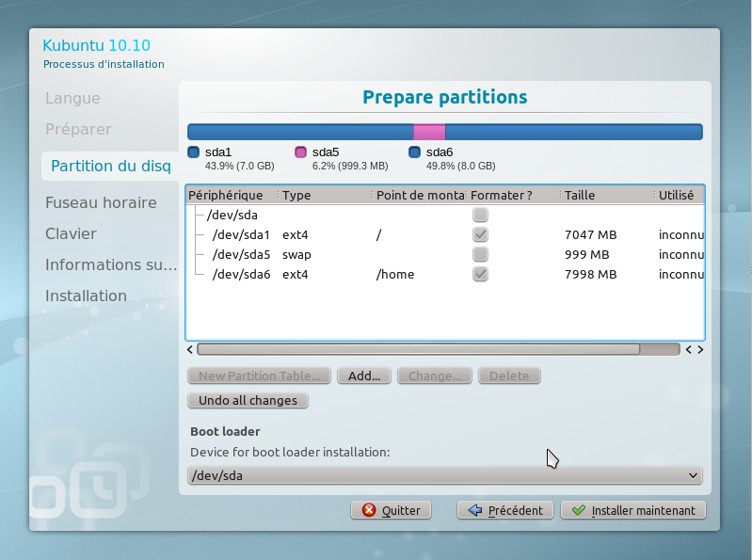Select the /dev/sda5 partition row
This screenshot has height=560, width=752.
click(445, 255)
